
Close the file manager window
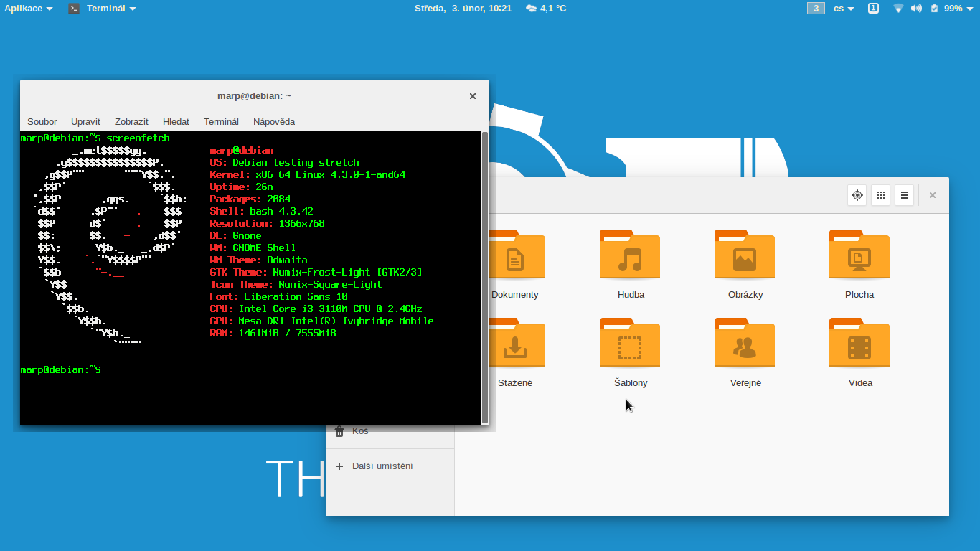click(x=933, y=195)
